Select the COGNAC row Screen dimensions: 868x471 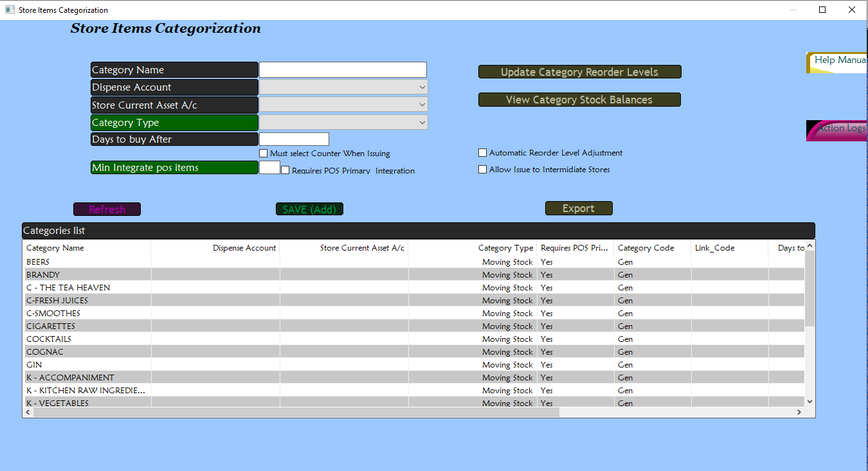pos(413,352)
